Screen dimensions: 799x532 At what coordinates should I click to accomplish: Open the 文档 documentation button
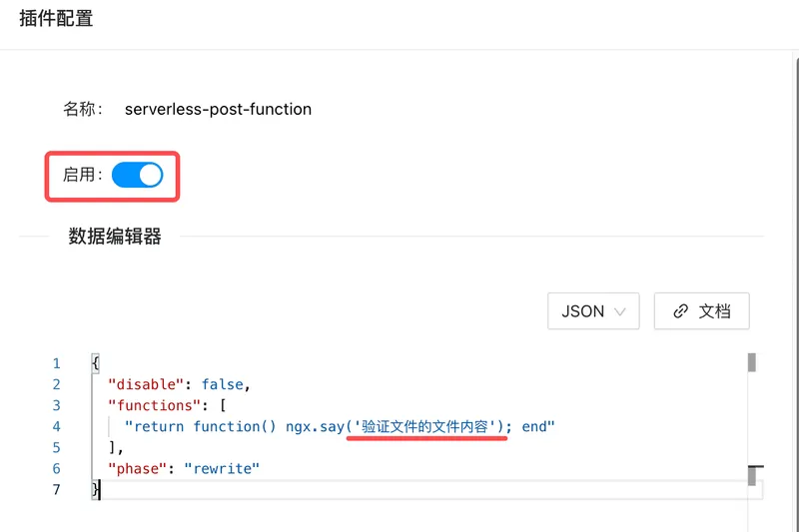[x=701, y=311]
